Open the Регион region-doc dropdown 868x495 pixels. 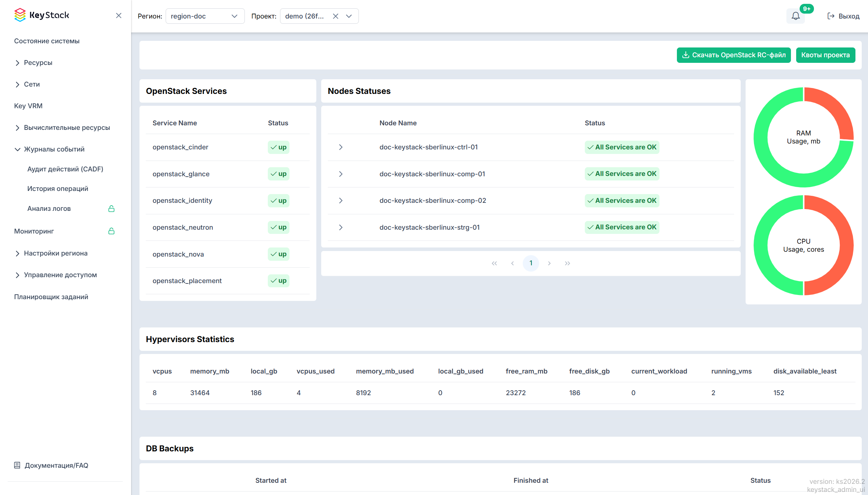(x=205, y=16)
